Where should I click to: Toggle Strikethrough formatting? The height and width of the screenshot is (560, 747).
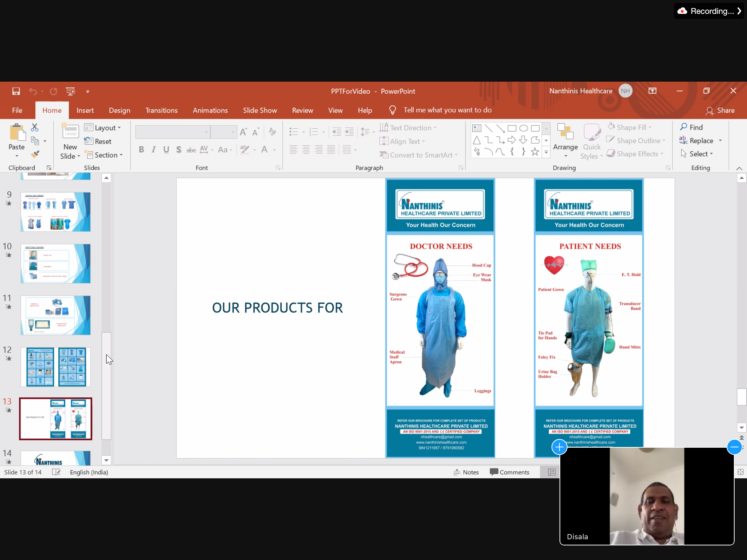pyautogui.click(x=191, y=149)
